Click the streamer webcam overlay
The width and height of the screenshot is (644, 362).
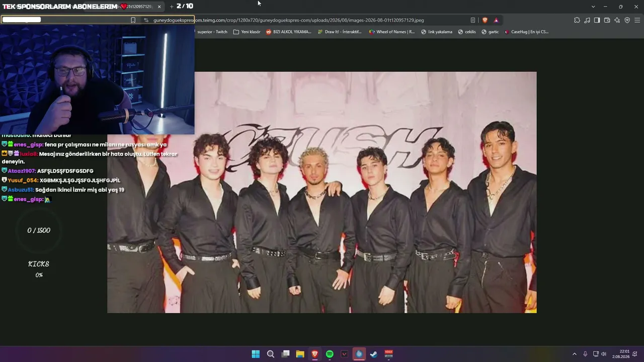97,79
